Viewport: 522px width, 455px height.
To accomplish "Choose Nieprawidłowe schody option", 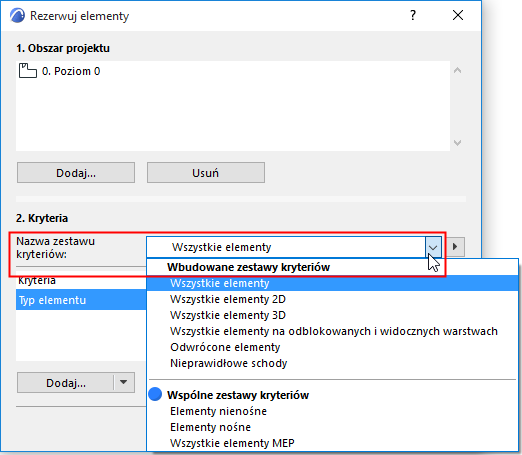I will tap(332, 363).
